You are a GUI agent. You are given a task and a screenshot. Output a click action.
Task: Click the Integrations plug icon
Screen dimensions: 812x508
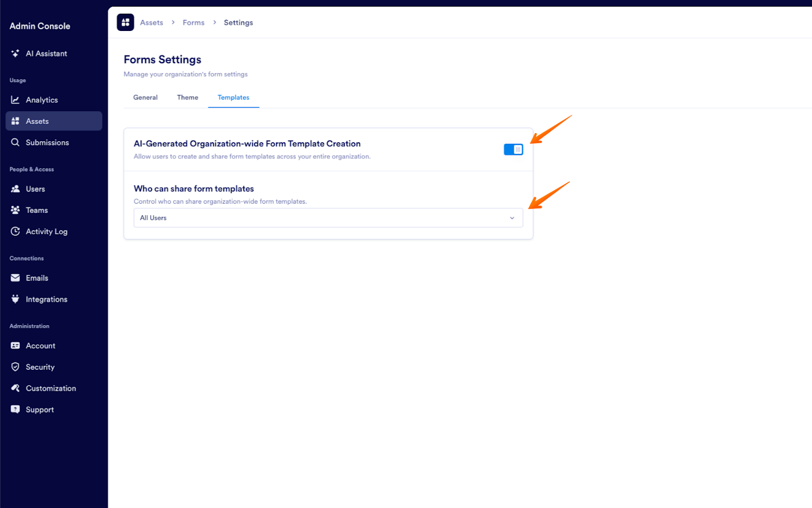pyautogui.click(x=15, y=299)
